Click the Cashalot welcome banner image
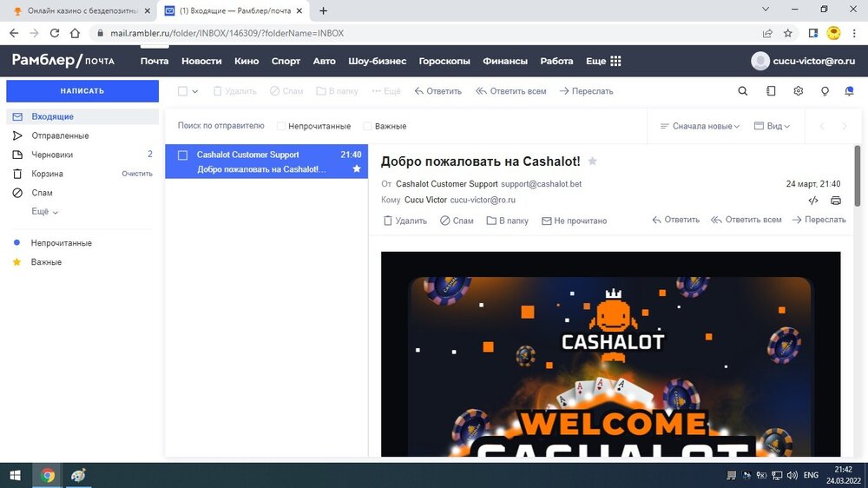Image resolution: width=868 pixels, height=488 pixels. pyautogui.click(x=610, y=354)
